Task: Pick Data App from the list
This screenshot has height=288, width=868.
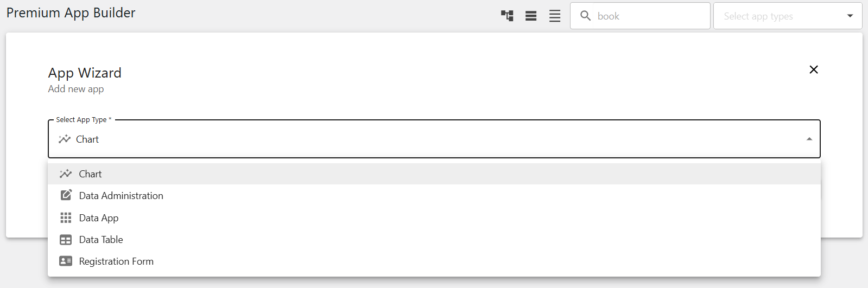Action: click(x=434, y=217)
